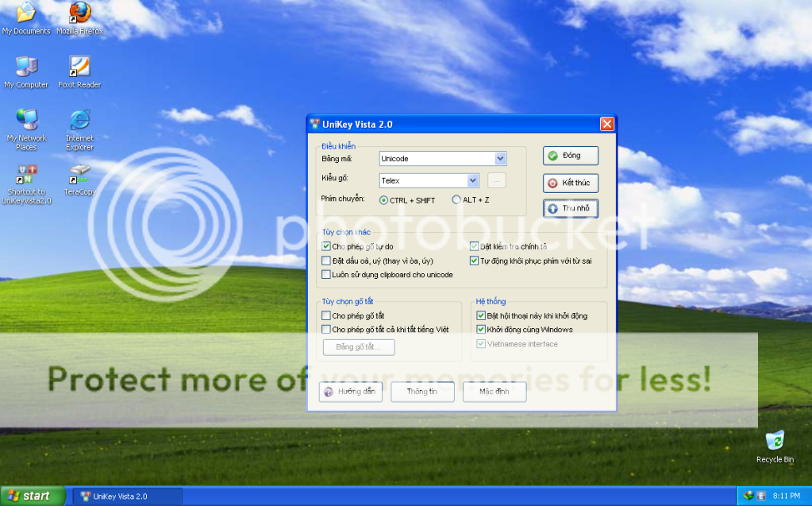
Task: Close the UniKey Vista 2.0 dialog
Action: [x=607, y=124]
